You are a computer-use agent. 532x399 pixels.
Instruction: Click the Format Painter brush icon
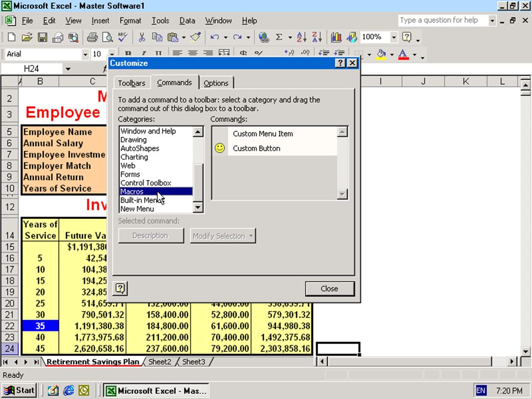pyautogui.click(x=196, y=37)
